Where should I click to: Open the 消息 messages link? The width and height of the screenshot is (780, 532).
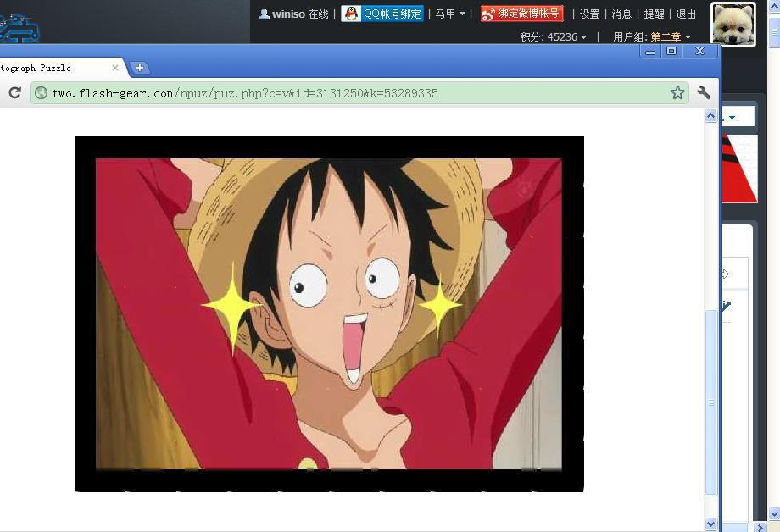621,14
